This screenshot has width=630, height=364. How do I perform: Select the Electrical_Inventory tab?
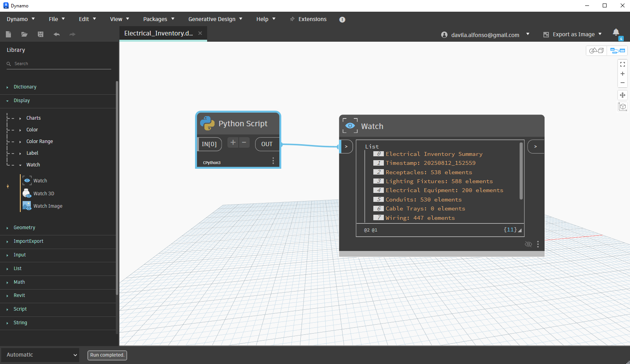click(158, 34)
